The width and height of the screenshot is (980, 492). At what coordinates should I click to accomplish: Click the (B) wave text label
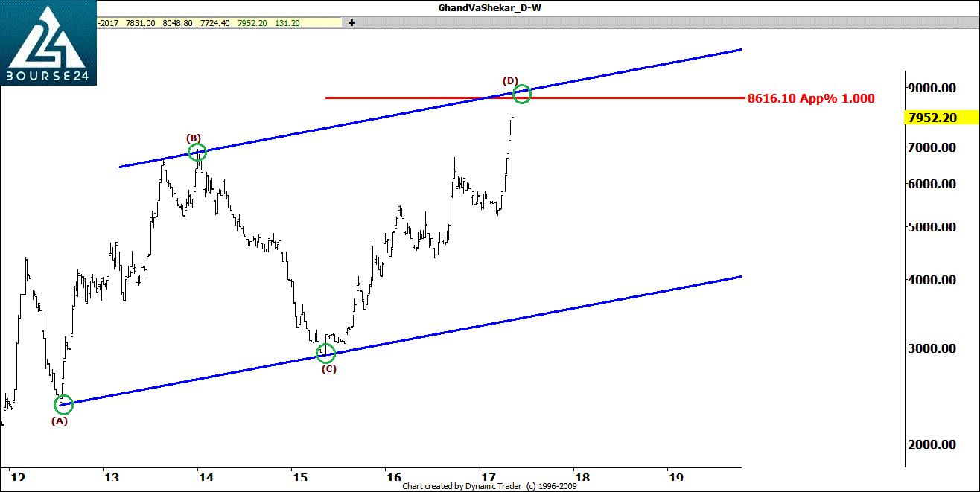pos(193,138)
